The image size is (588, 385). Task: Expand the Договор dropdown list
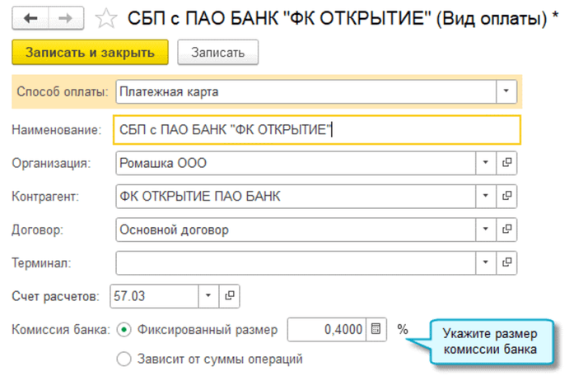click(x=486, y=230)
